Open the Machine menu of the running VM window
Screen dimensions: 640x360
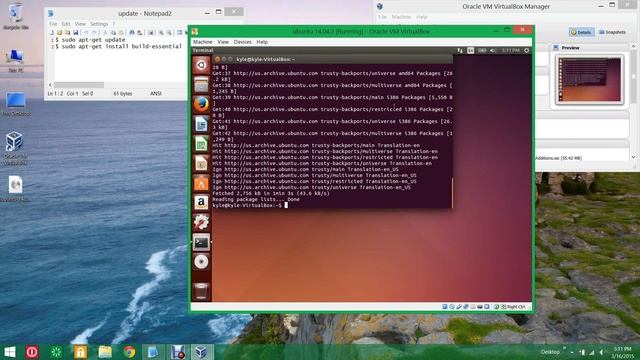(202, 42)
